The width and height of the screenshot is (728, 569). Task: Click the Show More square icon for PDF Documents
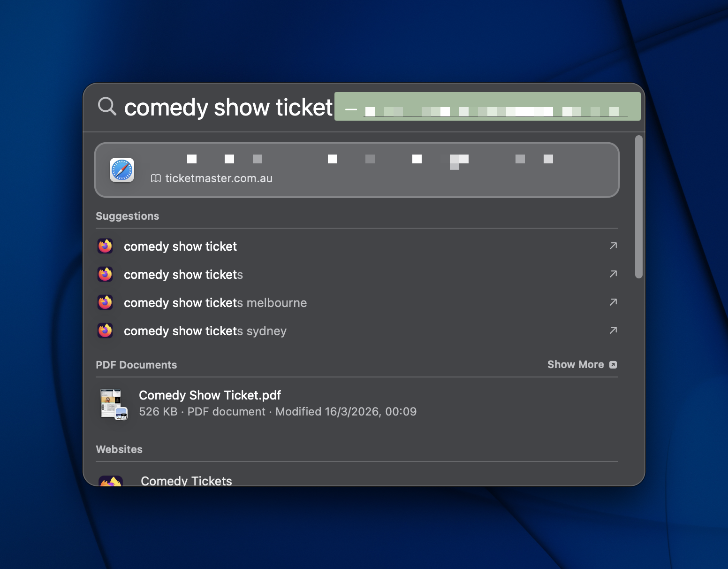(613, 364)
